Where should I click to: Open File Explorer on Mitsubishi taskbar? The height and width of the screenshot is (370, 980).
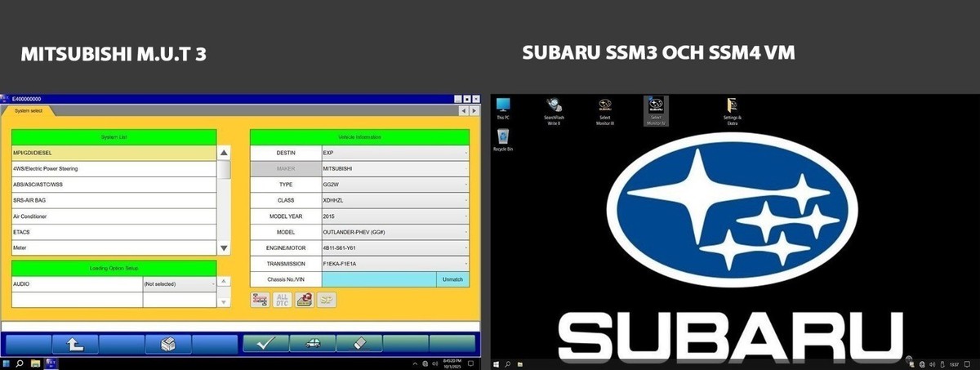35,363
